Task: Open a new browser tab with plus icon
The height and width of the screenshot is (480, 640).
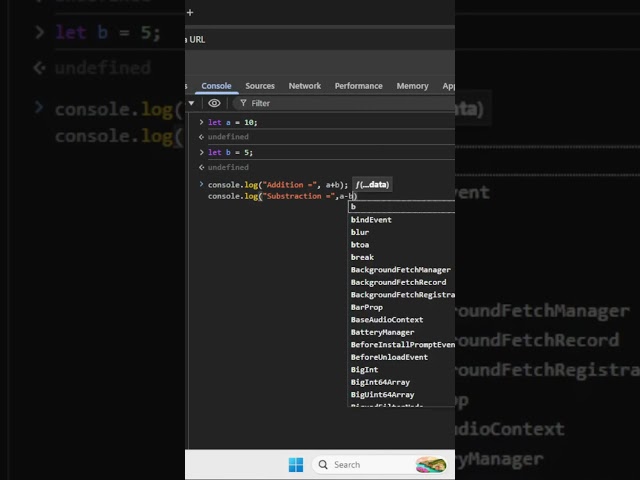Action: pyautogui.click(x=190, y=13)
